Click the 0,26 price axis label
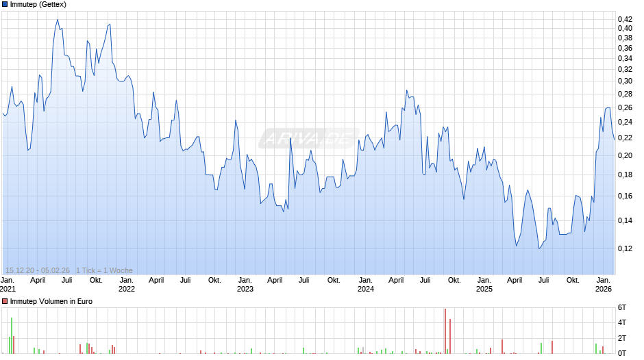Image resolution: width=644 pixels, height=360 pixels. (625, 108)
